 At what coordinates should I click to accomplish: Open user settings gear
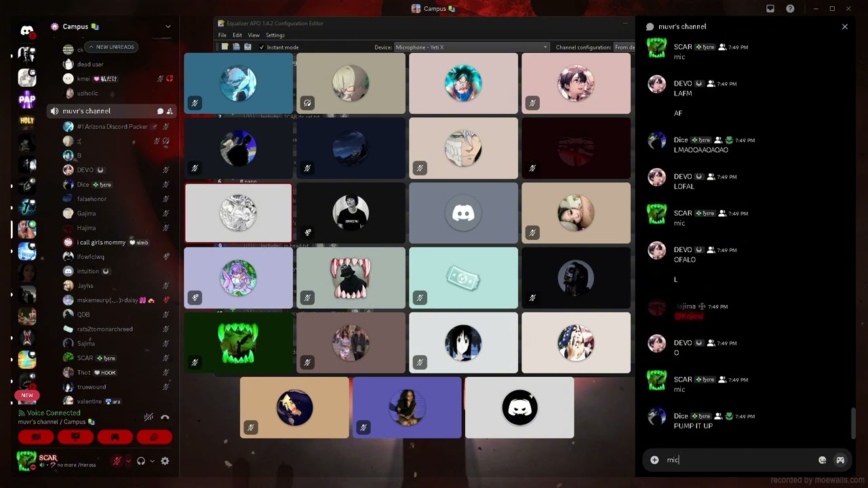[x=165, y=461]
